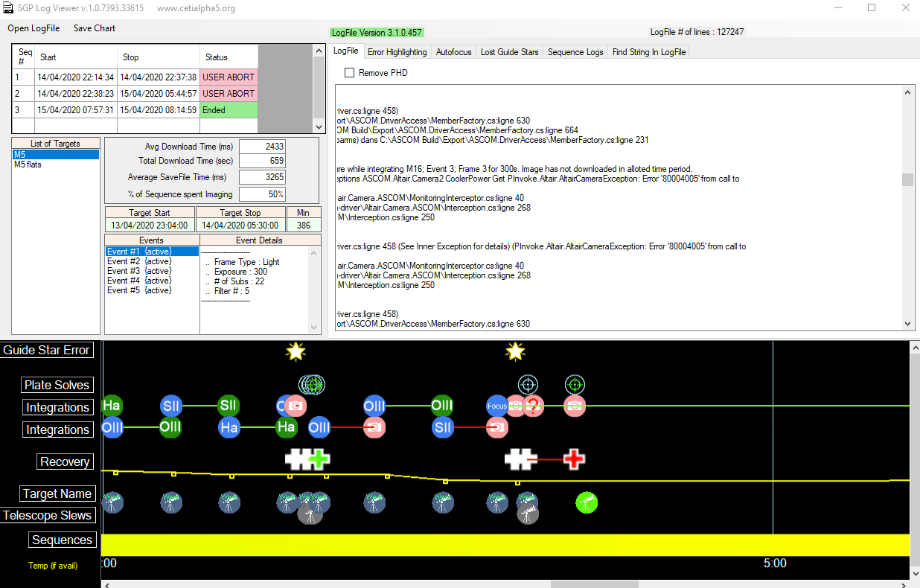Switch to the Autofocus tab

tap(454, 52)
